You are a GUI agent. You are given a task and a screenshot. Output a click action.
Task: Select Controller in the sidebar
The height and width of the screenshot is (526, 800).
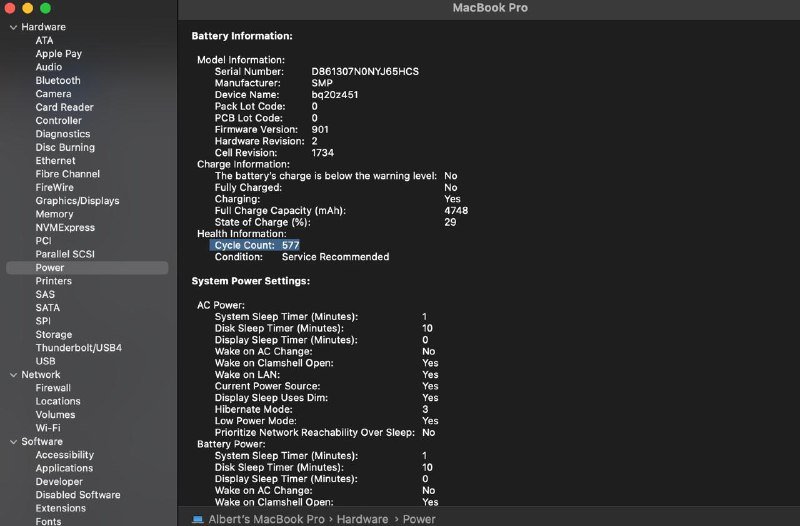tap(59, 120)
